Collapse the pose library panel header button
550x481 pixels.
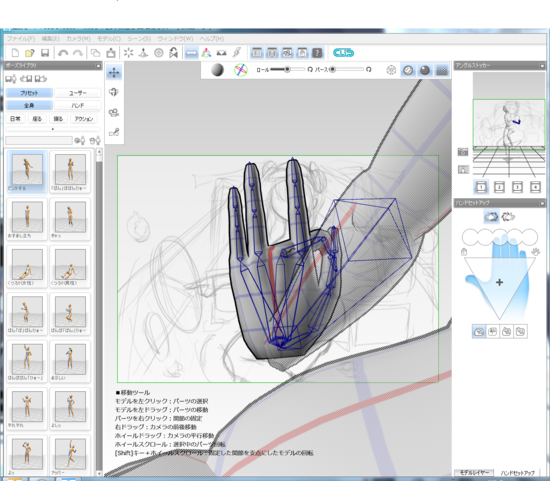click(98, 66)
